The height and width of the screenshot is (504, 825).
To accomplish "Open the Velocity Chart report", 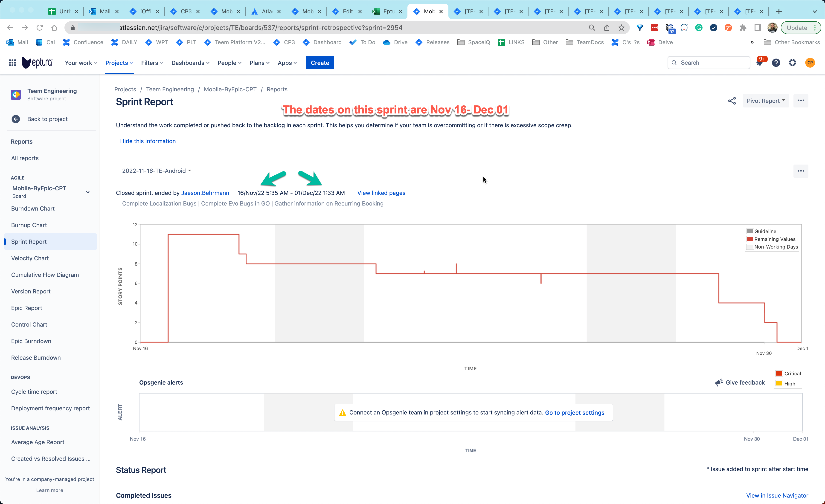I will [x=30, y=258].
